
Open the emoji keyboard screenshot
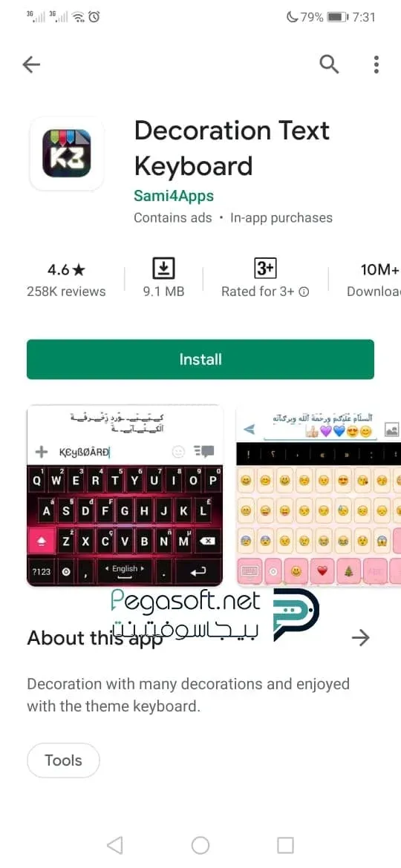point(319,496)
